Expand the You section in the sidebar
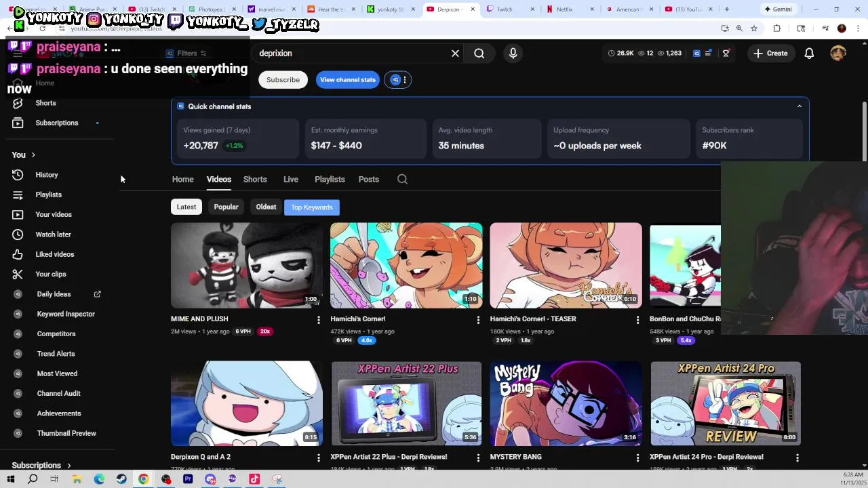Image resolution: width=868 pixels, height=488 pixels. point(24,155)
